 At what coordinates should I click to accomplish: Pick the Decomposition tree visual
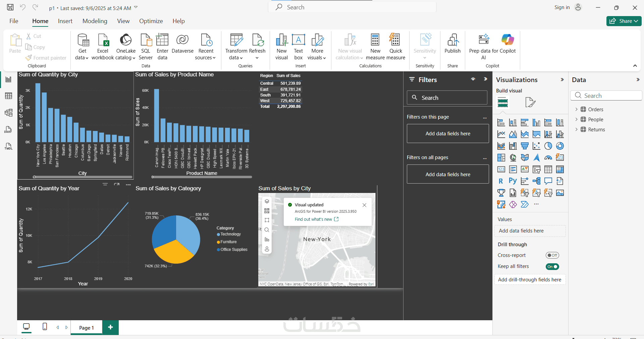pos(536,181)
